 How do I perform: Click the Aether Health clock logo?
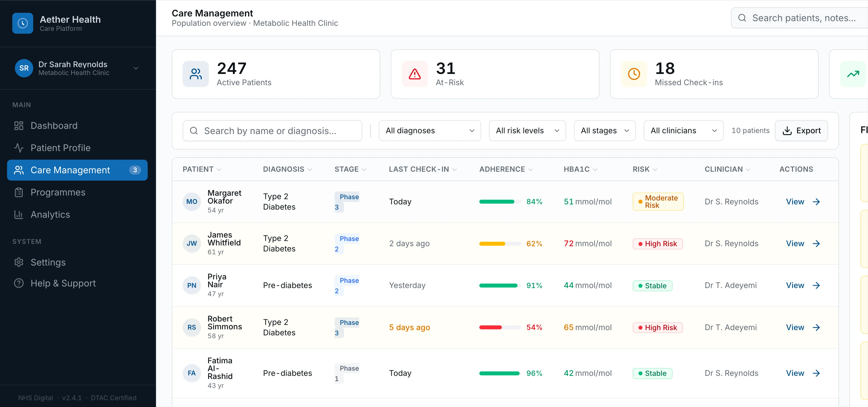coord(22,23)
